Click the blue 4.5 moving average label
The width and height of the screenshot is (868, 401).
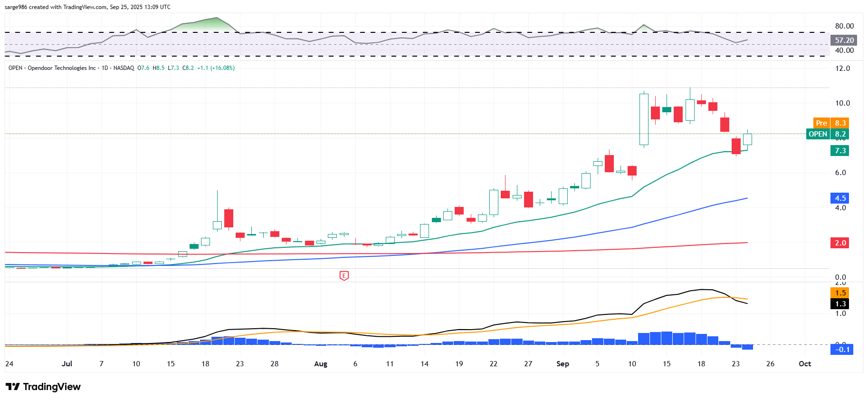pyautogui.click(x=840, y=198)
